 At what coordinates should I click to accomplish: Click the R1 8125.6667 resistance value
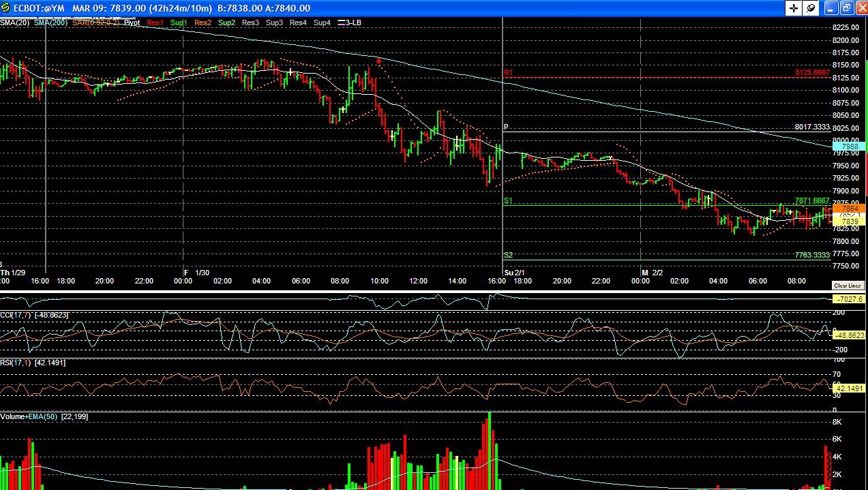point(812,72)
